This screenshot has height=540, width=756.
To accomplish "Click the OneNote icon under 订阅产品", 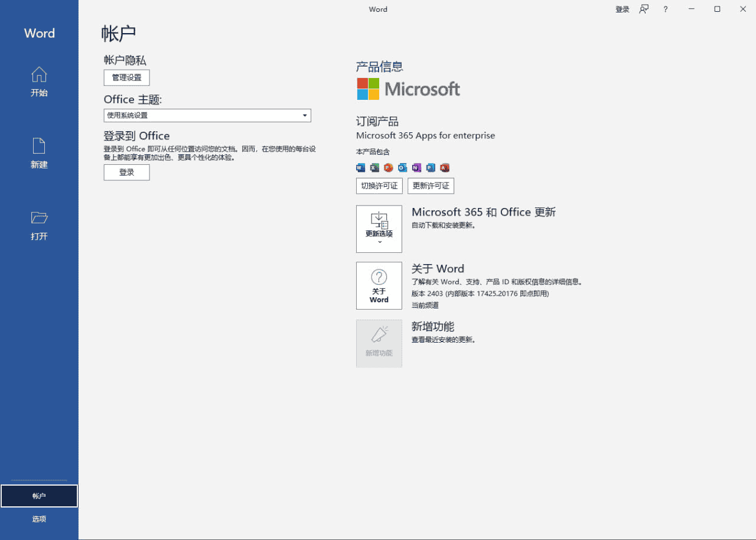I will point(416,167).
